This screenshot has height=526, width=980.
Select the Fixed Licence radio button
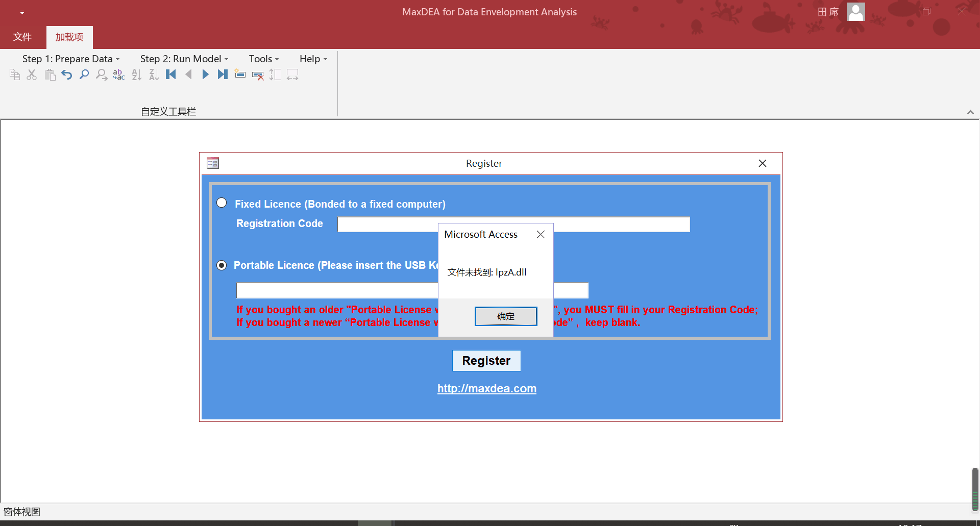click(x=222, y=203)
